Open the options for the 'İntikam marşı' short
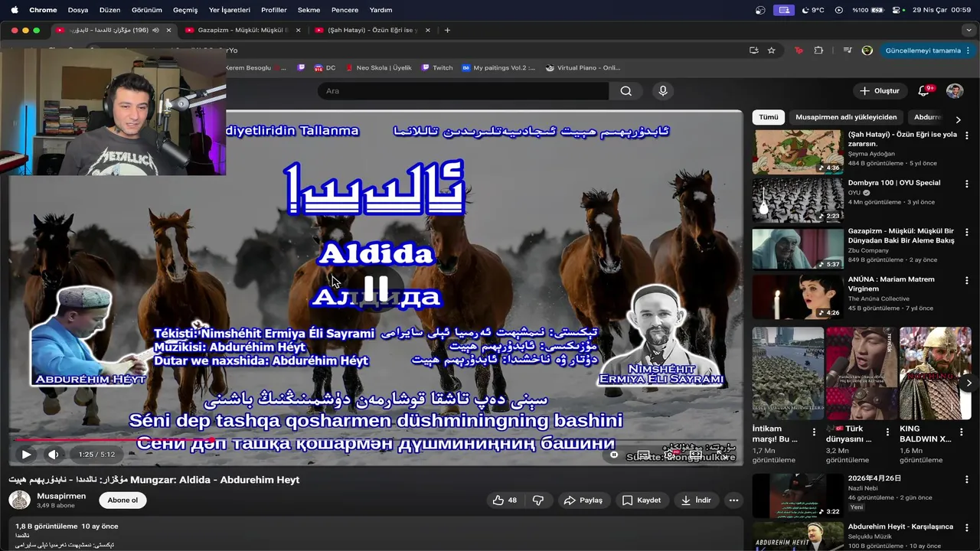This screenshot has width=980, height=551. click(x=814, y=432)
